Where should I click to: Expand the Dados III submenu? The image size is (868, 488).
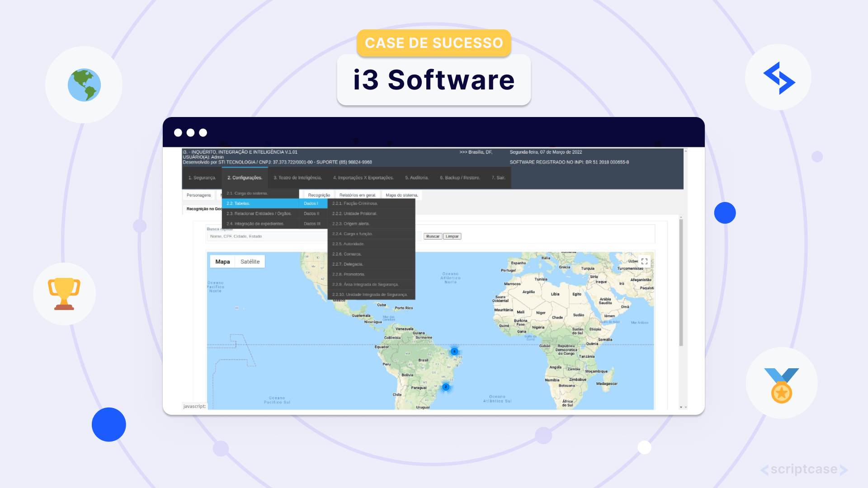pyautogui.click(x=313, y=224)
